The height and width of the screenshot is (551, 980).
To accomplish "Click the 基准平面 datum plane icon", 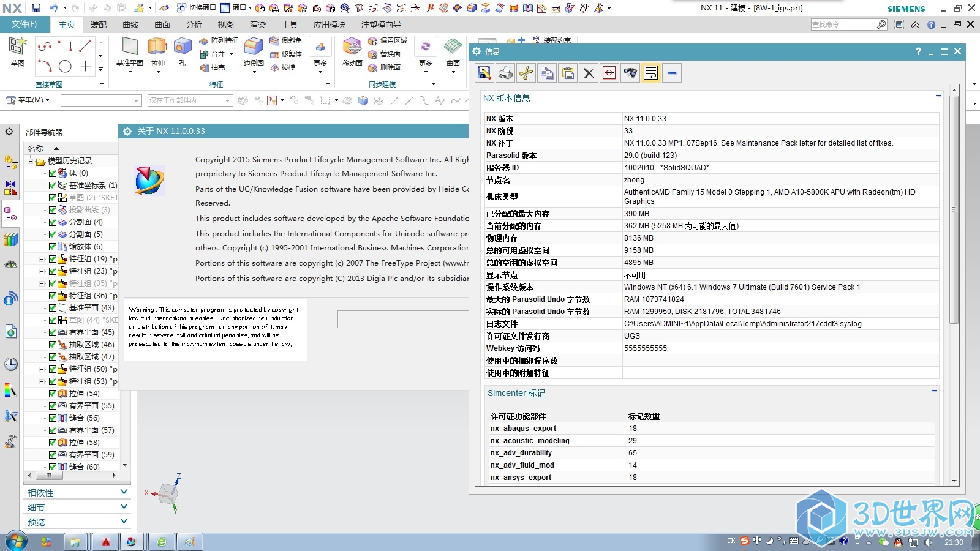I will click(130, 47).
